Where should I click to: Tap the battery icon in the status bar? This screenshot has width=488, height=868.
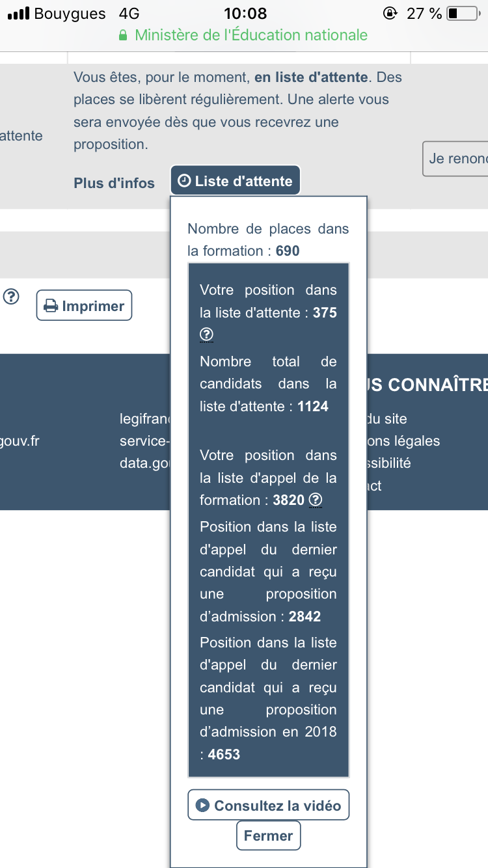click(462, 13)
